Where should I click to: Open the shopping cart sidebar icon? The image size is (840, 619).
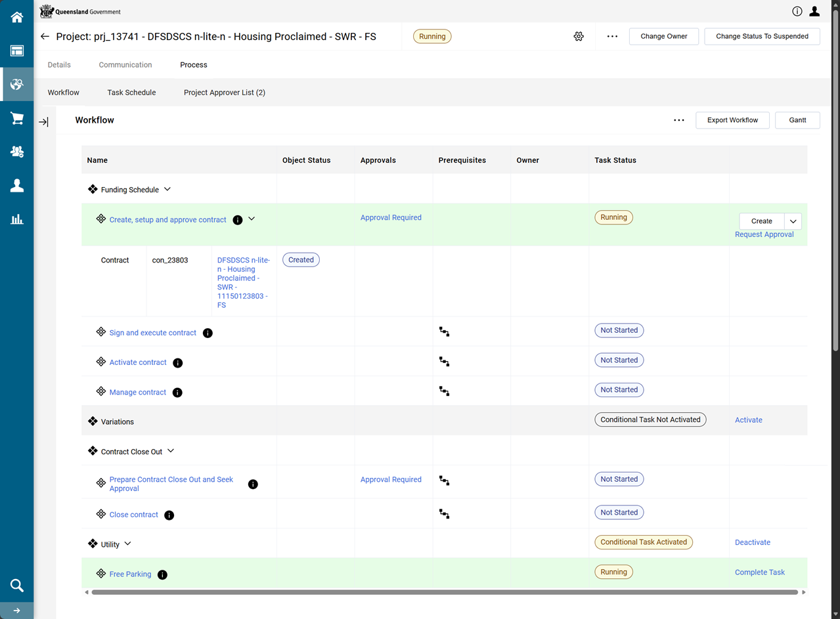16,118
